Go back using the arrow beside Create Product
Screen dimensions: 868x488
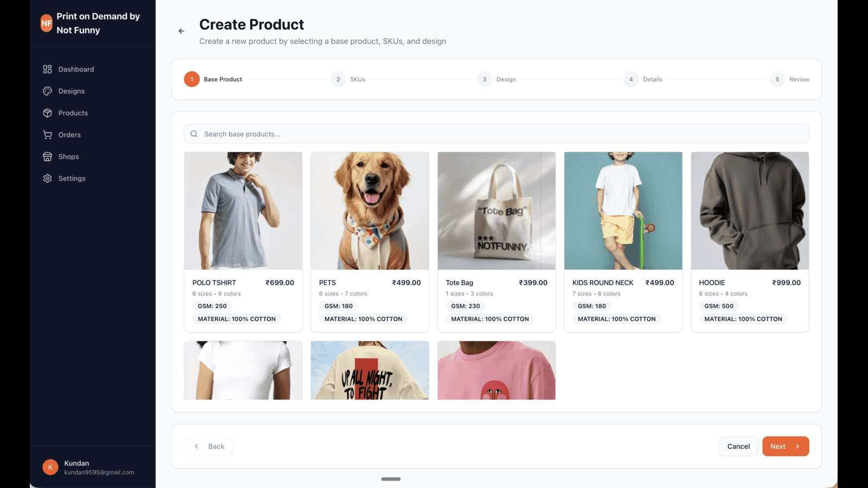pos(181,31)
